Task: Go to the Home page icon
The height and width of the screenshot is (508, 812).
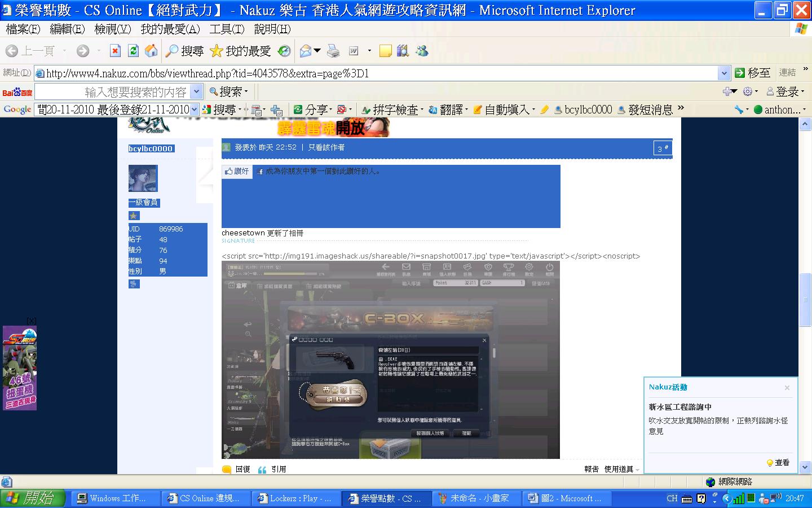Action: click(x=151, y=51)
